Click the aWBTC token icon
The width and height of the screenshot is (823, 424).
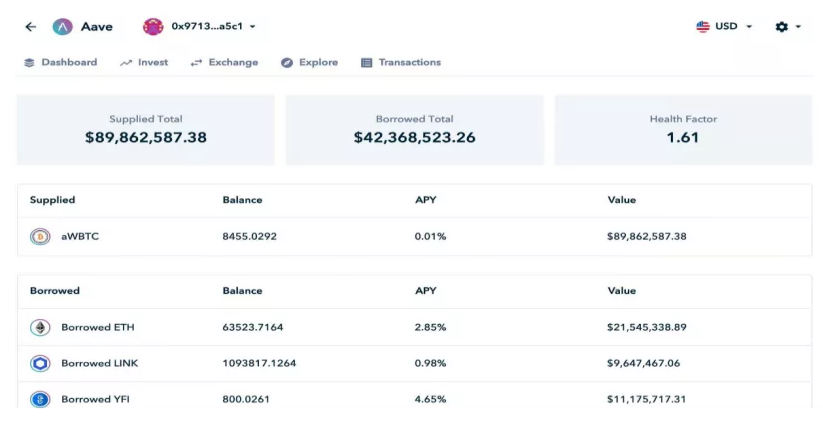coord(40,237)
